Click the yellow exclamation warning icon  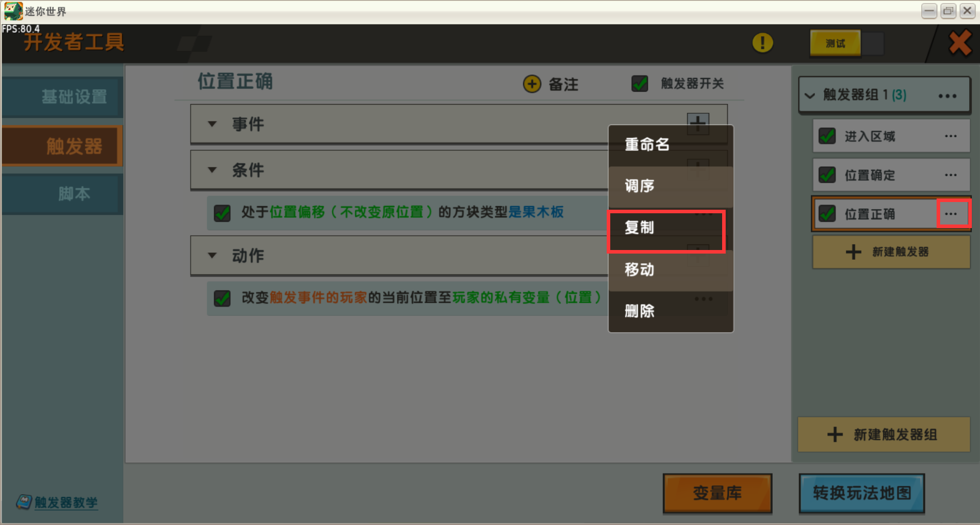[x=762, y=43]
